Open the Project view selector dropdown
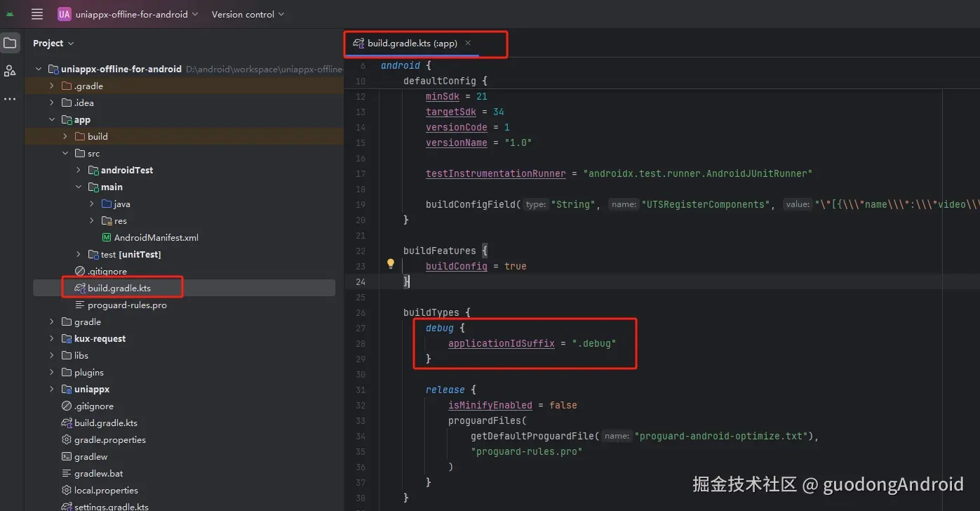Image resolution: width=980 pixels, height=511 pixels. 53,44
